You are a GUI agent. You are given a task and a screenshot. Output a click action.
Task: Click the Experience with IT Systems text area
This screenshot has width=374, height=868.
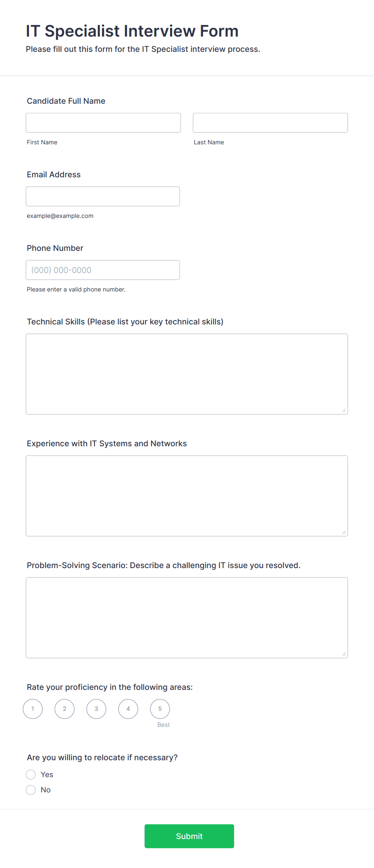187,496
